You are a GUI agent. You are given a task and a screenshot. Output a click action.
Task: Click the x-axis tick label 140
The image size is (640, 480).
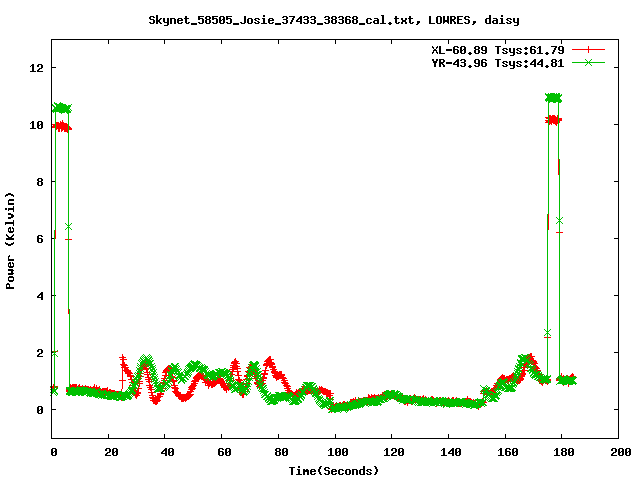pyautogui.click(x=451, y=452)
